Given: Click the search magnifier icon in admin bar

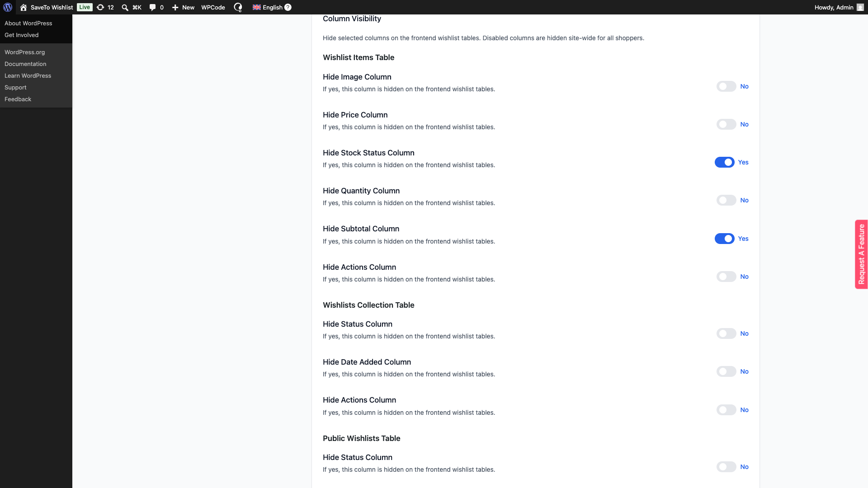Looking at the screenshot, I should 125,7.
